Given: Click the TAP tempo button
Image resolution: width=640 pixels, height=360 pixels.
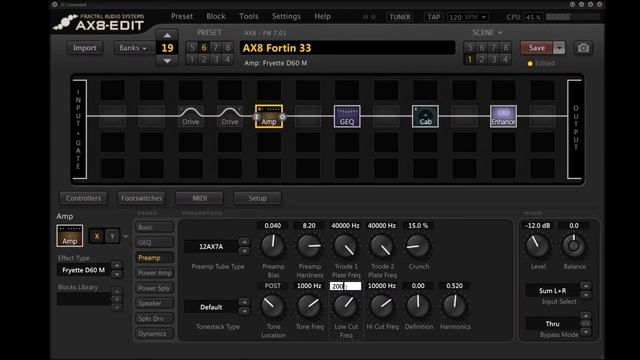Looking at the screenshot, I should click(x=433, y=17).
